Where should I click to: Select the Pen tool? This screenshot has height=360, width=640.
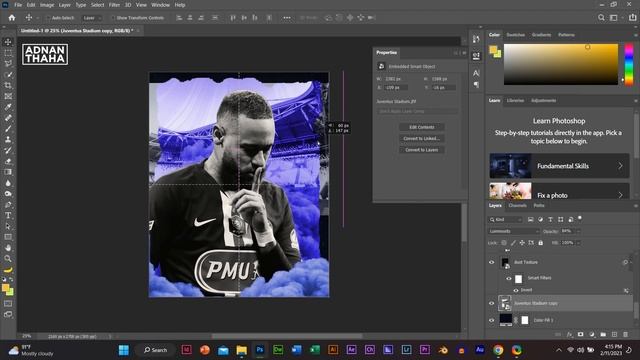pos(8,204)
